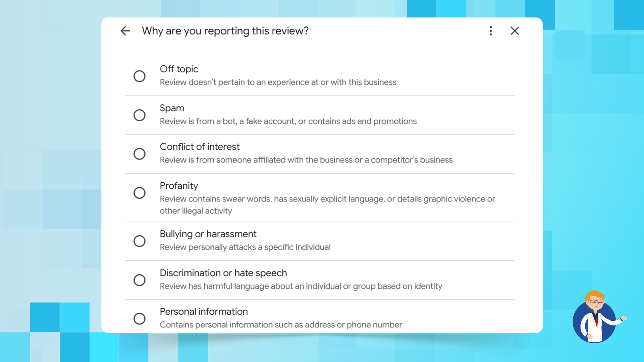644x362 pixels.
Task: Click description about swear words and violence
Action: [327, 205]
